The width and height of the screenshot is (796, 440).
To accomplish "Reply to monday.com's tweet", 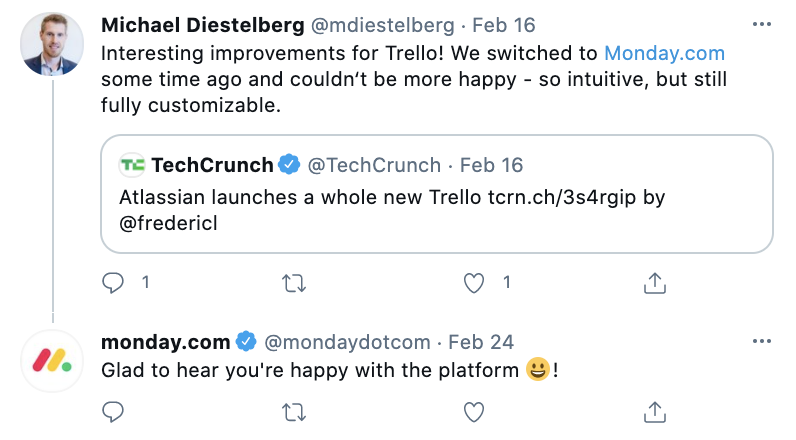I will point(114,411).
